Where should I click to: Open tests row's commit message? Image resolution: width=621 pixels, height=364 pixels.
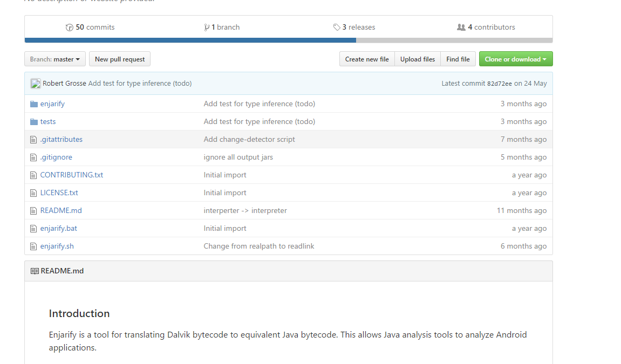pos(260,121)
